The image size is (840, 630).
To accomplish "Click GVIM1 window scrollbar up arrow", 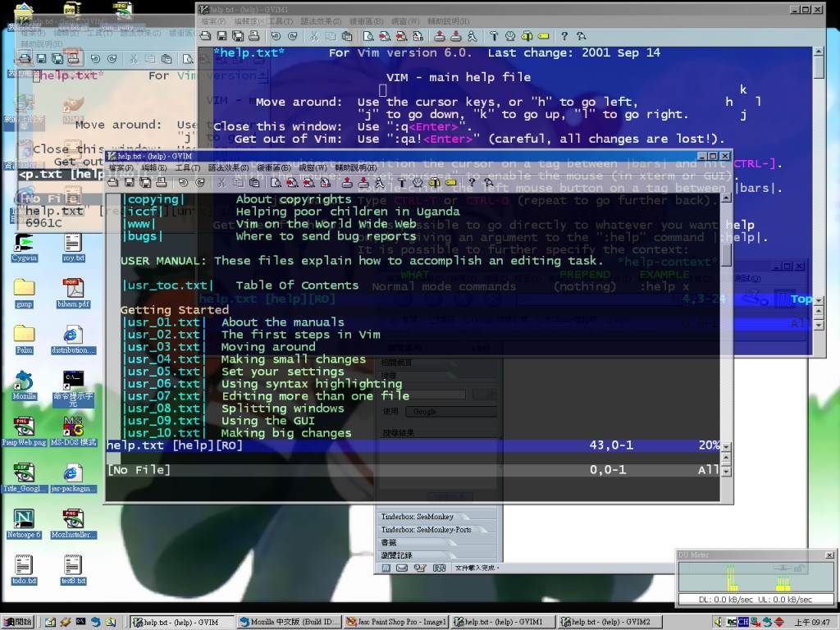I will [818, 52].
